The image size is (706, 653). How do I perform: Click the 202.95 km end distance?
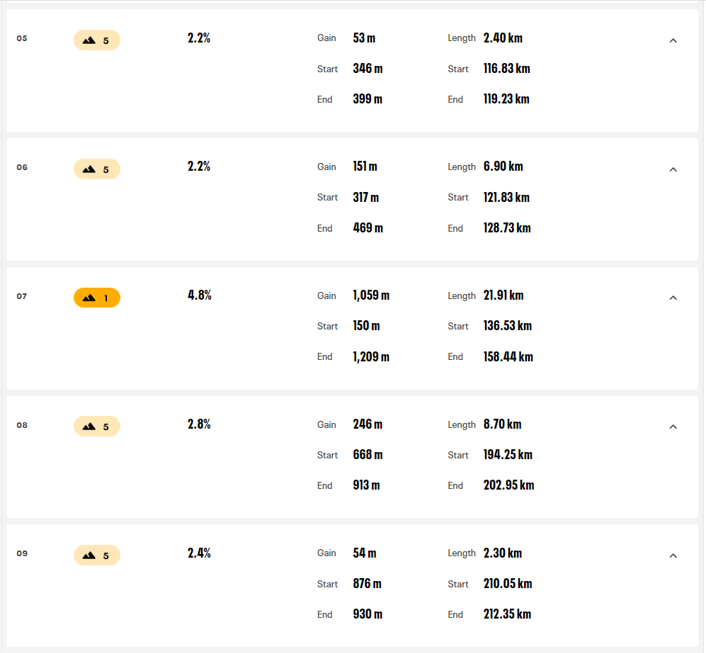click(x=509, y=485)
